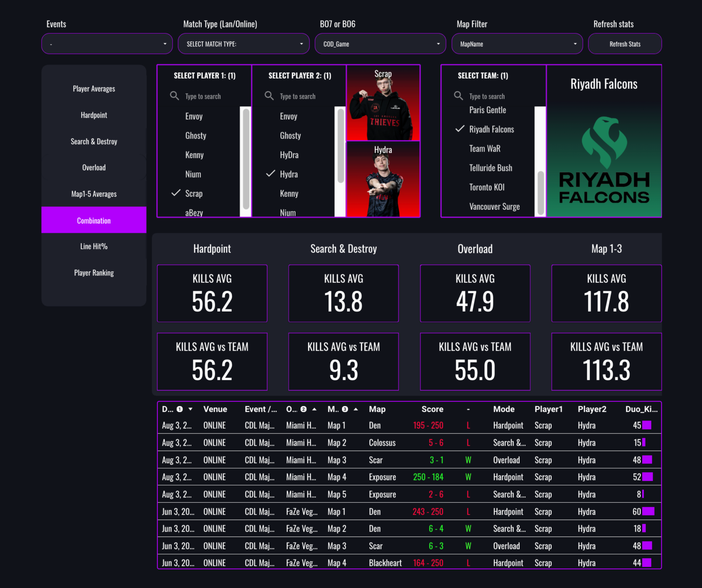Select Toronto KOI in team list

[x=486, y=187]
